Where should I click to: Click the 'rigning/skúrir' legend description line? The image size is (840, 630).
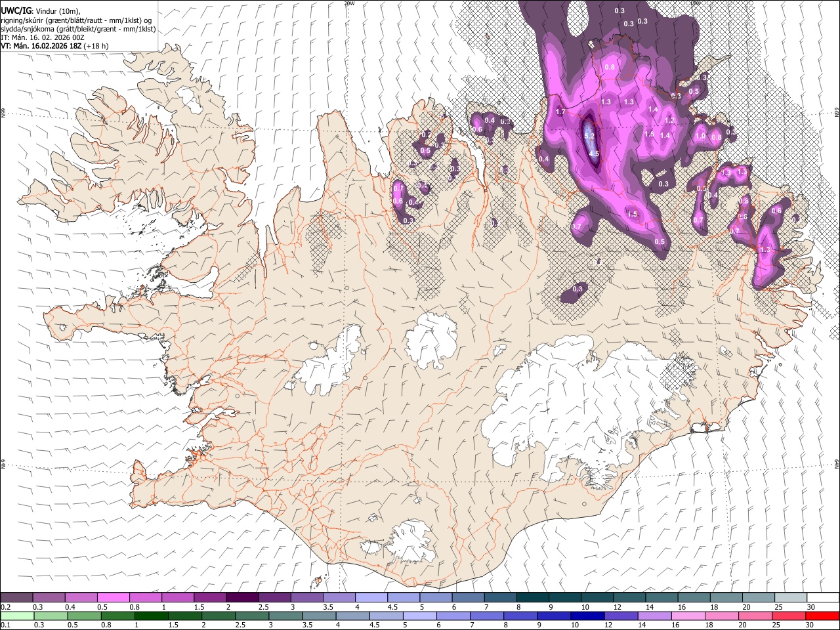pos(77,20)
